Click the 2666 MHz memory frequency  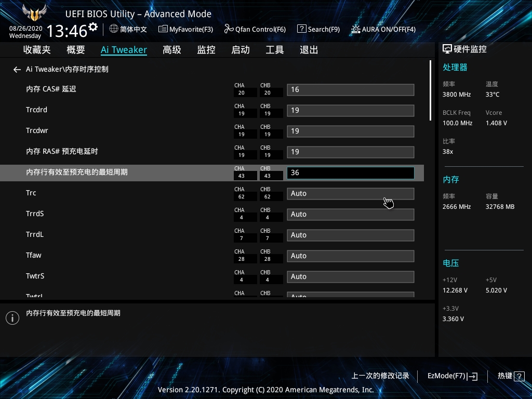pos(457,207)
